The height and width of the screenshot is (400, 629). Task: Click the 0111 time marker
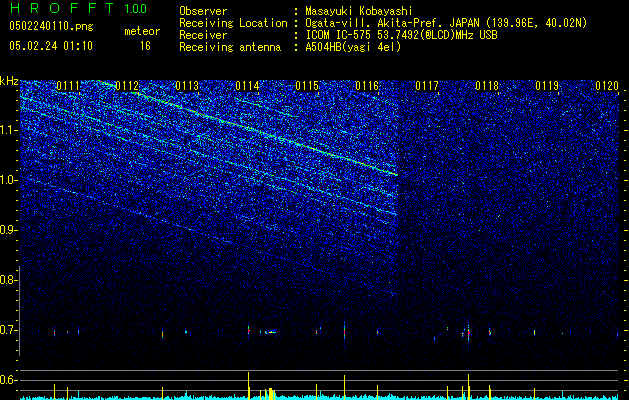point(68,86)
